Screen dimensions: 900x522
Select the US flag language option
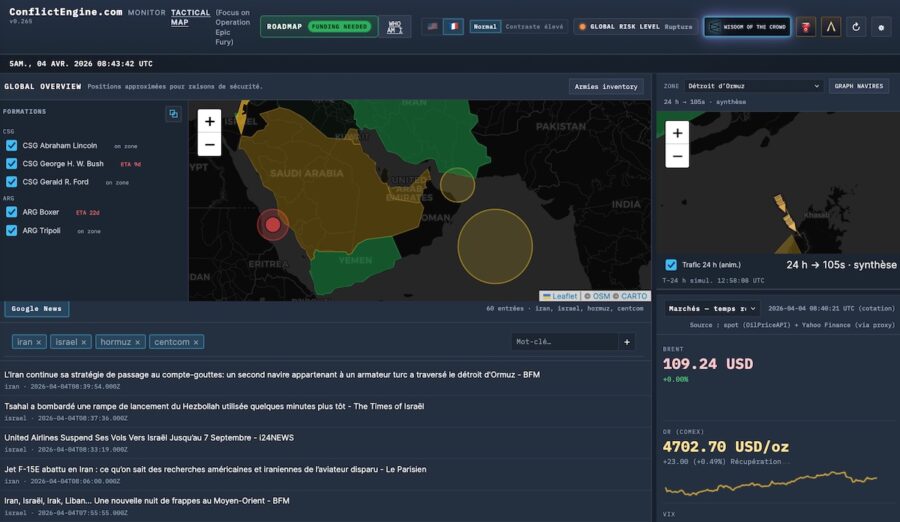[x=432, y=27]
